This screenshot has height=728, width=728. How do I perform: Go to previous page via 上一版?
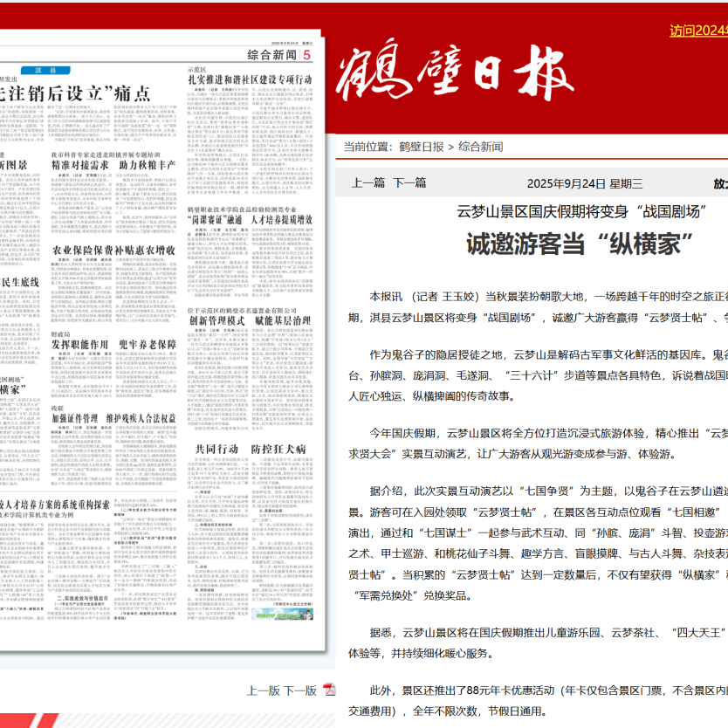point(264,690)
